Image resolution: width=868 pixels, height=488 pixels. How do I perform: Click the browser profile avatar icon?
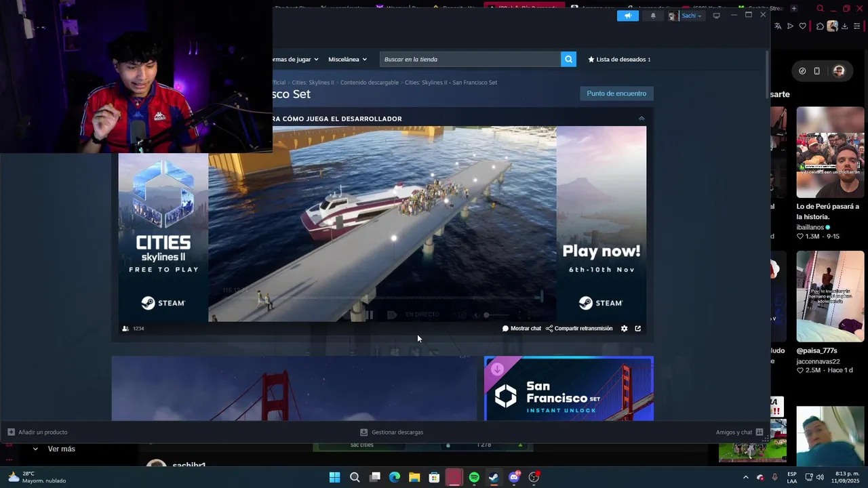(832, 26)
